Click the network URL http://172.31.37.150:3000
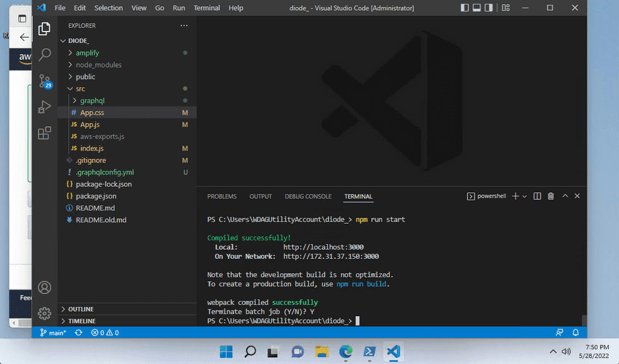The image size is (619, 364). pyautogui.click(x=331, y=256)
